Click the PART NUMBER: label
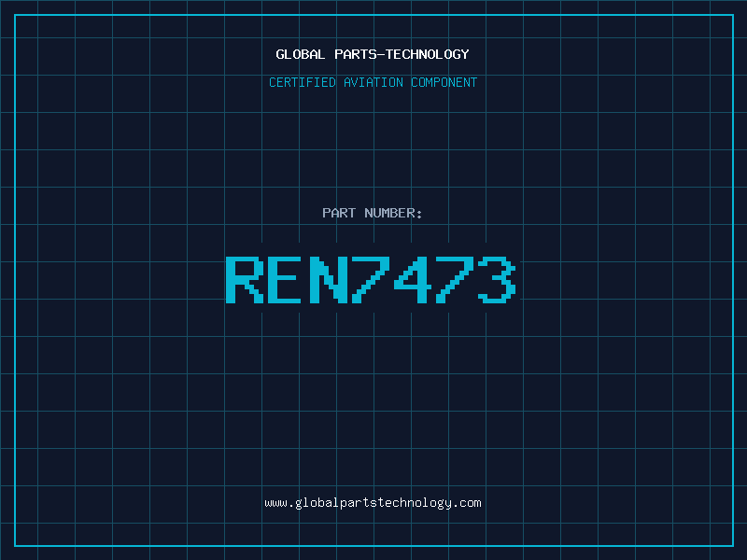Viewport: 747px width, 560px height. pos(372,213)
